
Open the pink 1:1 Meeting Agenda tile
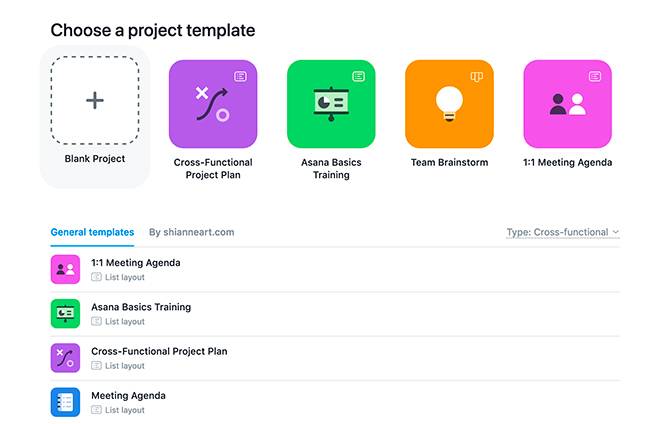567,104
